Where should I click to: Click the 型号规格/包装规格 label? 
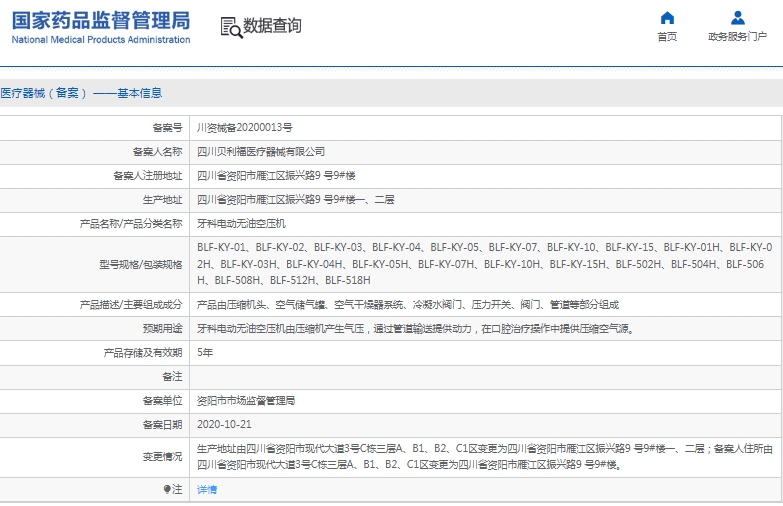click(141, 264)
